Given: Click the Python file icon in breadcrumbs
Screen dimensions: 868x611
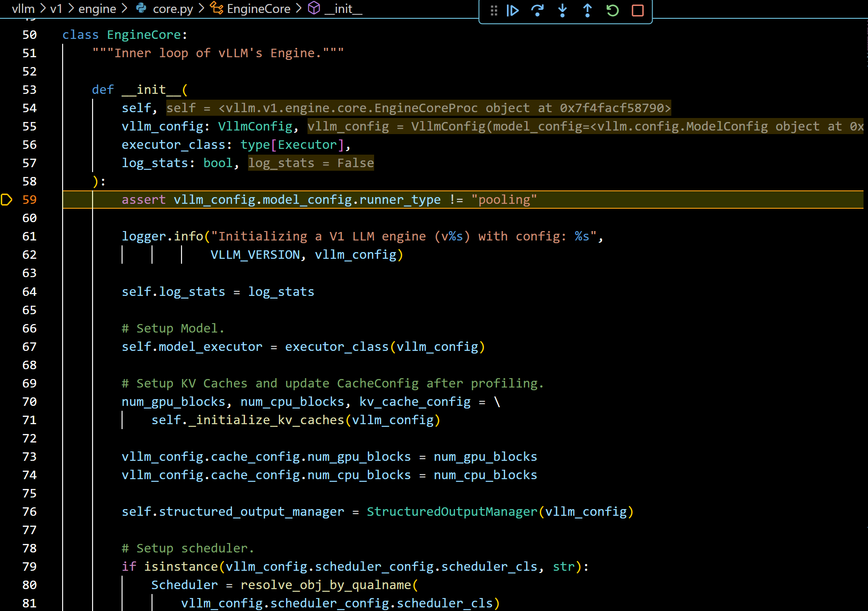Looking at the screenshot, I should point(141,8).
